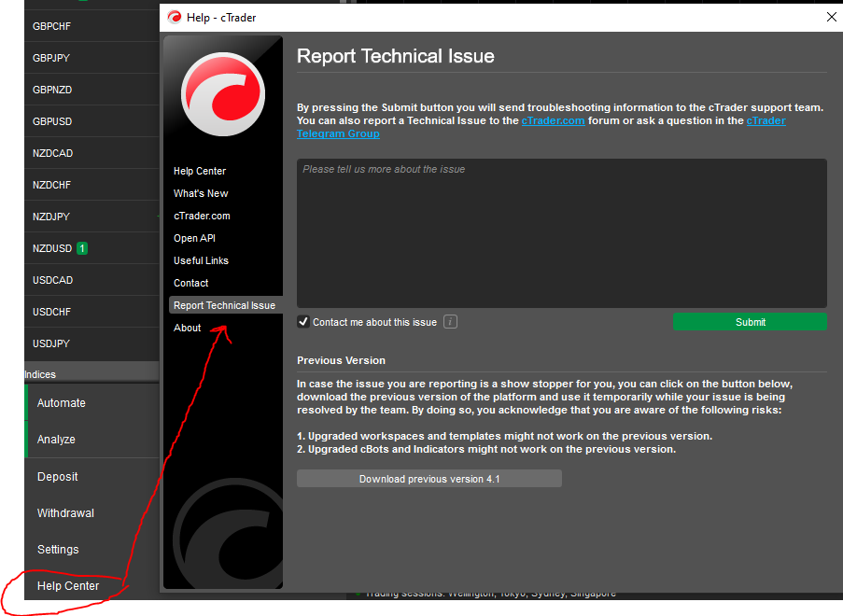
Task: Select USDCAD in the symbol list
Action: click(91, 280)
